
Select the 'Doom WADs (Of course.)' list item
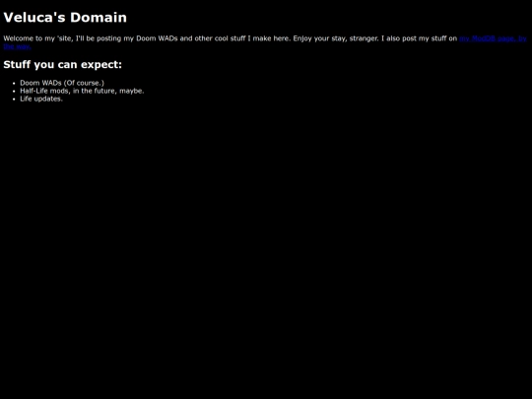pos(62,83)
